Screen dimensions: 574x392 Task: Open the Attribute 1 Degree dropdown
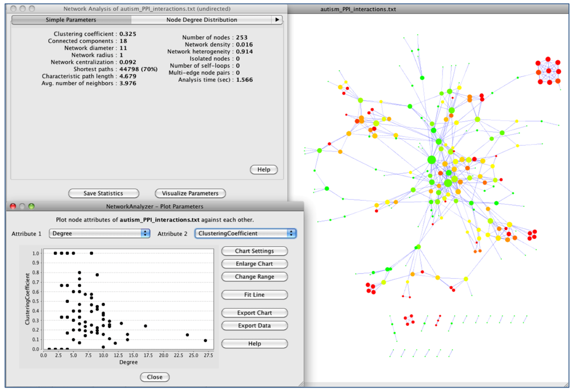[99, 233]
